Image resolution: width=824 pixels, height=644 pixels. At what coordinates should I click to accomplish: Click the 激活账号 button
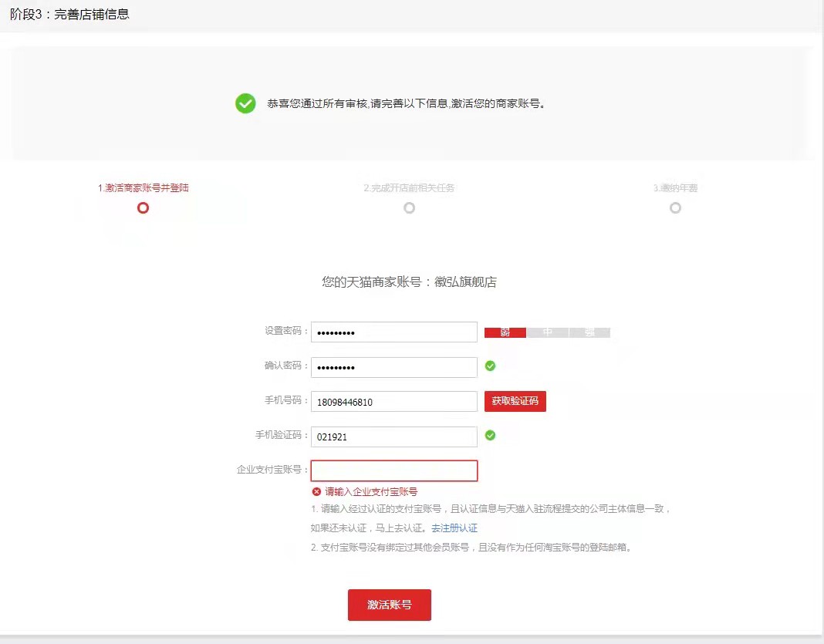(x=390, y=605)
